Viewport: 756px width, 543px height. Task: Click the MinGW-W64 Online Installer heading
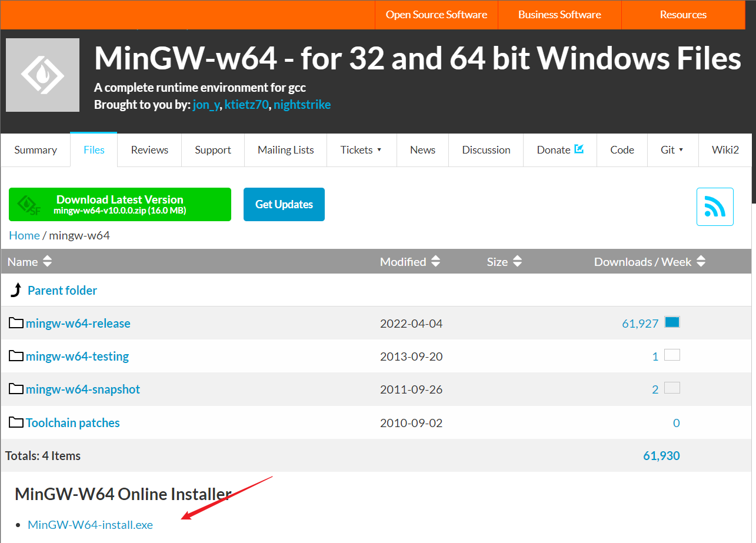pos(123,493)
